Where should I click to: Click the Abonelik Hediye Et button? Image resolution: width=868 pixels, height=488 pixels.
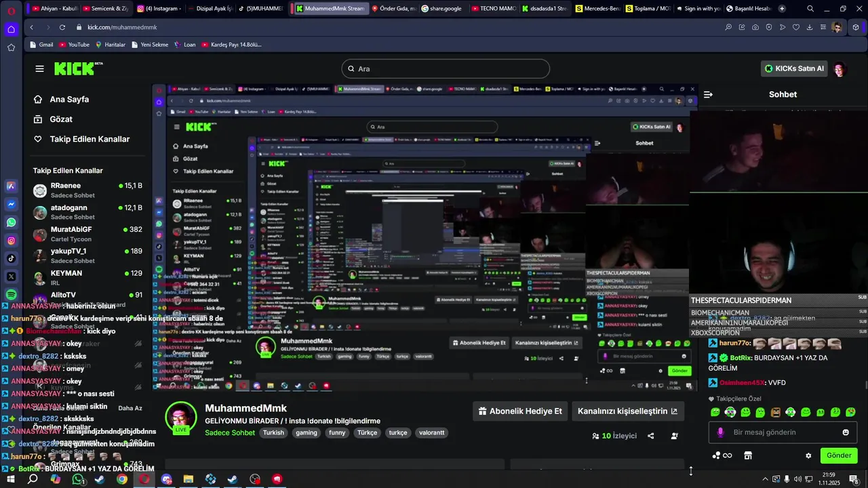coord(520,411)
